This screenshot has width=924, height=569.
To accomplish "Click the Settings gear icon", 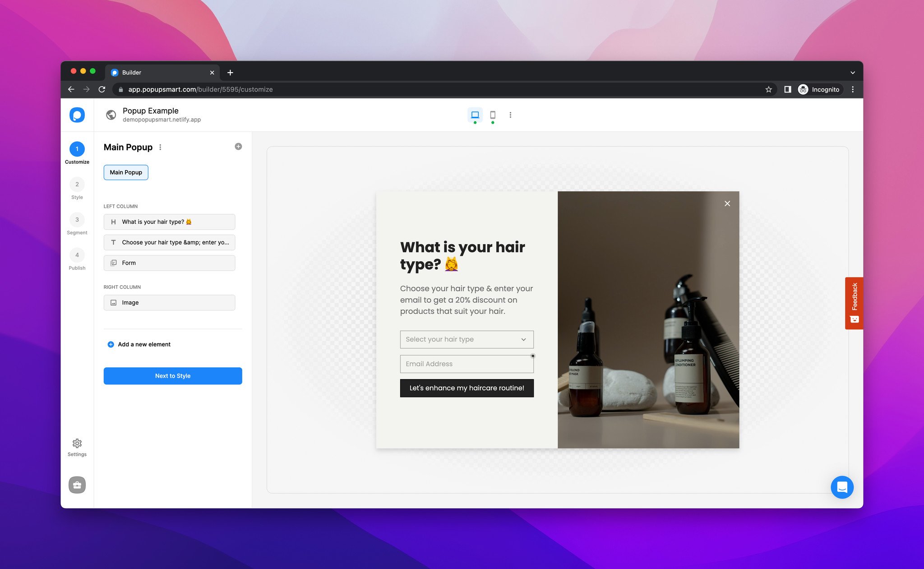I will [x=77, y=443].
